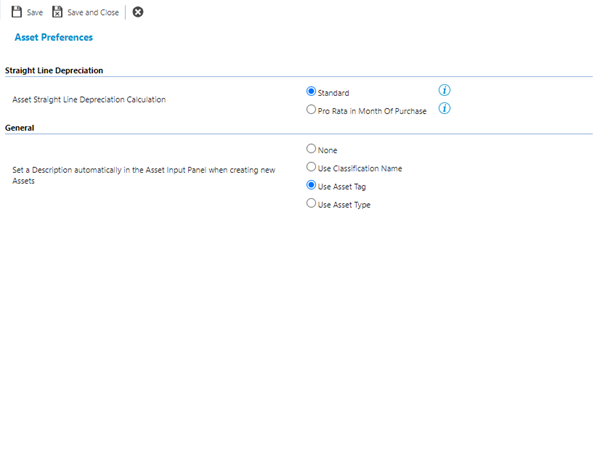Select the None description radio button
This screenshot has height=458, width=600.
tap(311, 148)
